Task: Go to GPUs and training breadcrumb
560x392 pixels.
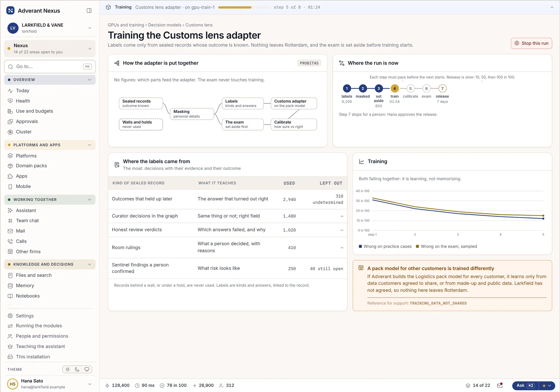Action: (126, 25)
